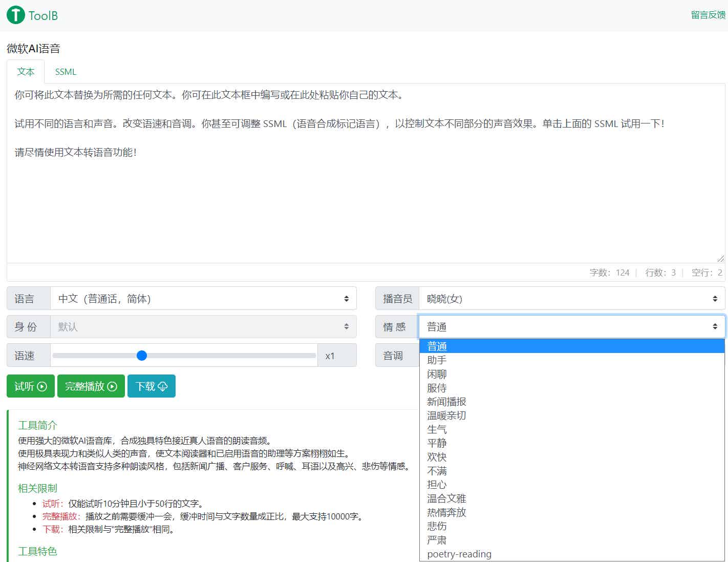Select the 悲伤 emotion option
The height and width of the screenshot is (562, 728).
click(x=437, y=526)
